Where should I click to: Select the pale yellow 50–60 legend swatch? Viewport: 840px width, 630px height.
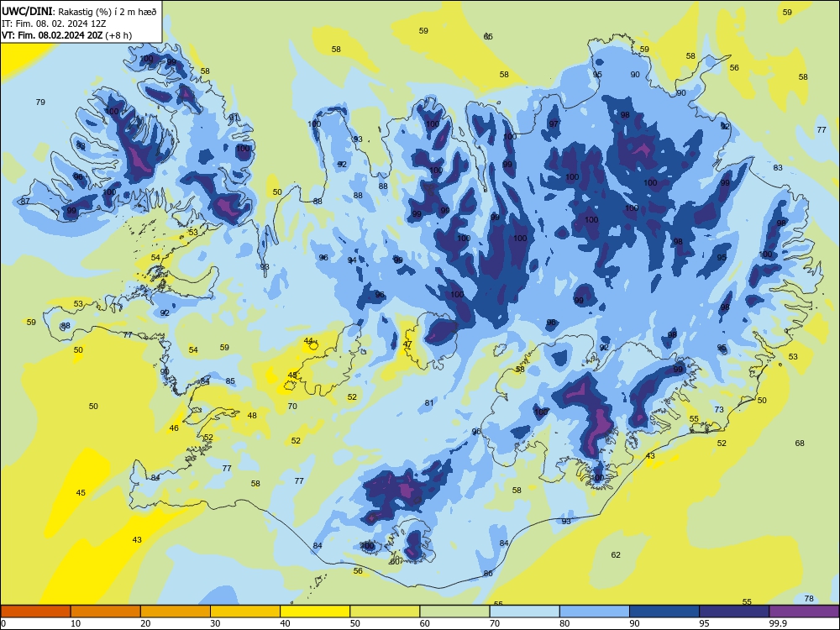[x=385, y=612]
